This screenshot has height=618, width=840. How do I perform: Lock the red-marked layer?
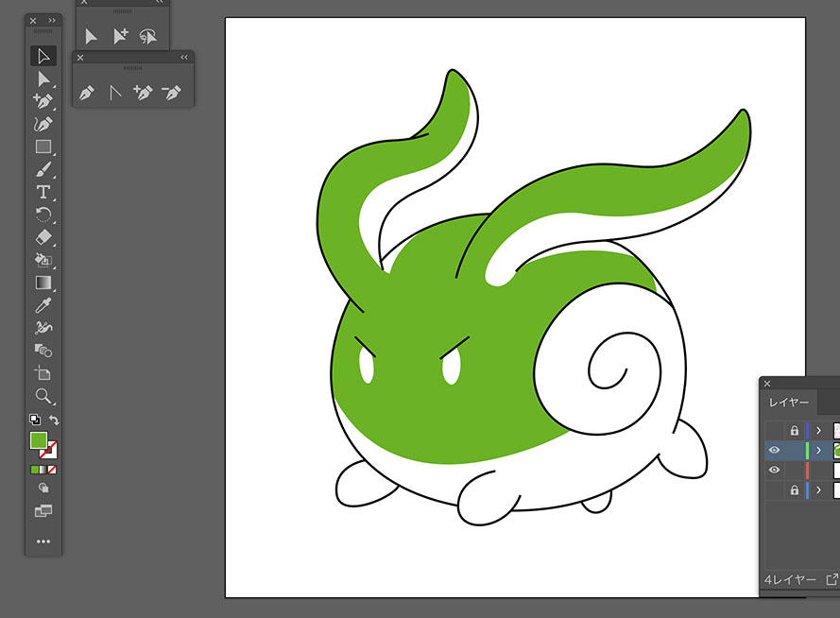tap(795, 471)
